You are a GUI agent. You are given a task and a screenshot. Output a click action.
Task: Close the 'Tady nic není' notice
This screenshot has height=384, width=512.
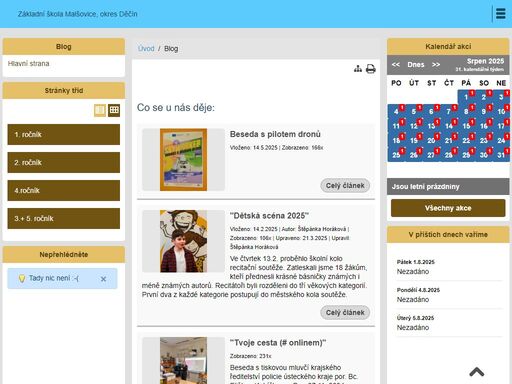click(x=103, y=279)
